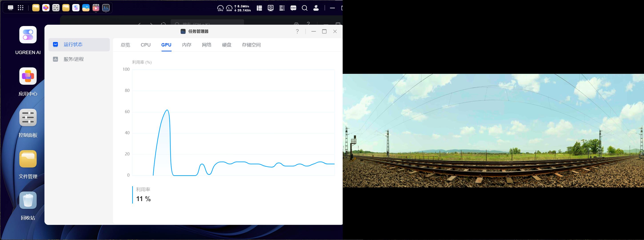
Task: Click the GPU utilization peak on the chart
Action: point(167,110)
